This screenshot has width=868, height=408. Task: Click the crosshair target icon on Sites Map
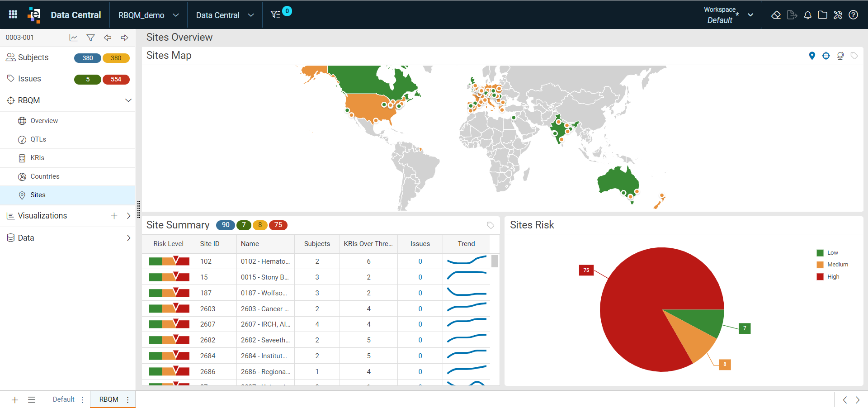pos(826,56)
